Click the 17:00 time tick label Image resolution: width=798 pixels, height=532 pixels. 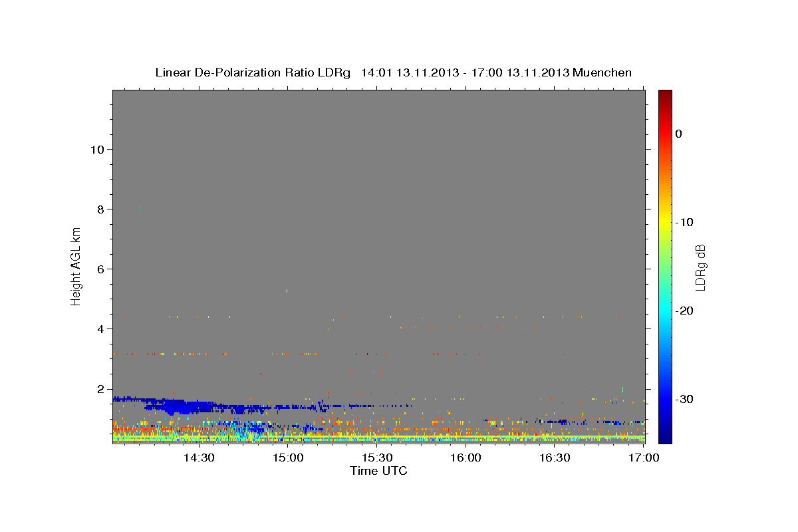pyautogui.click(x=644, y=458)
